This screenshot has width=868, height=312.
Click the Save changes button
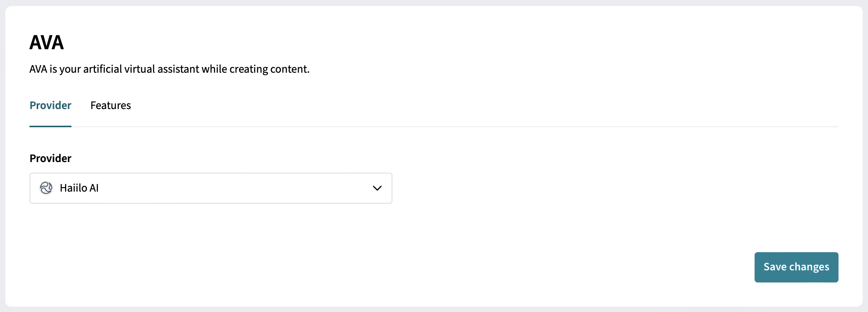click(x=796, y=267)
